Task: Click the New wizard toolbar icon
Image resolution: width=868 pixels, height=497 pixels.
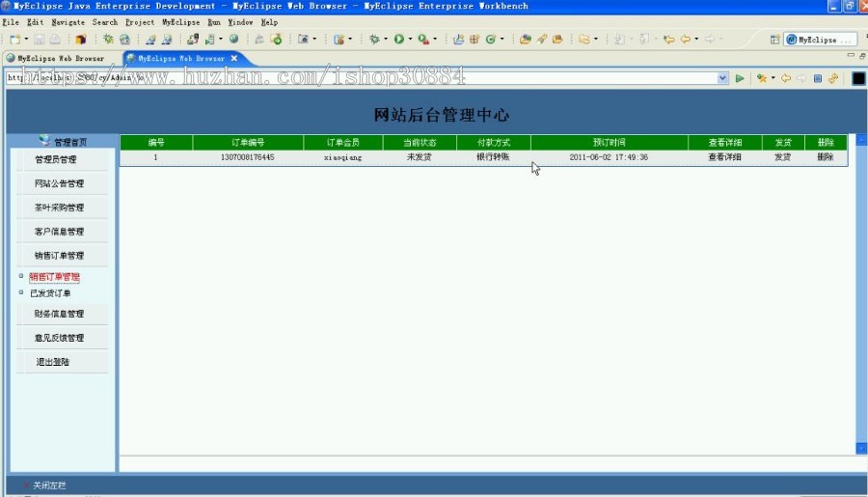Action: point(14,40)
